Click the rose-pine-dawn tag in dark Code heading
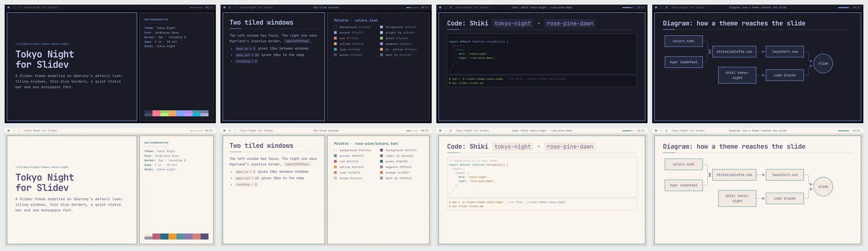This screenshot has width=868, height=251. tap(570, 23)
